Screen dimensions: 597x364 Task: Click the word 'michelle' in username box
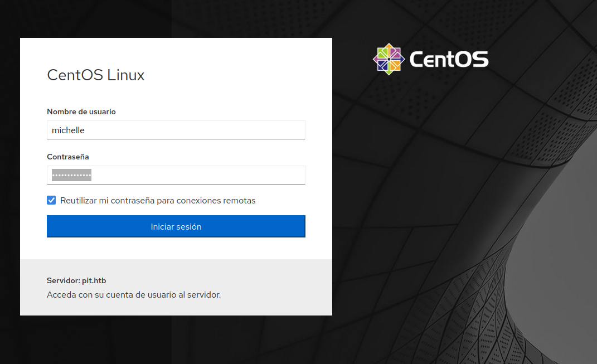point(68,130)
